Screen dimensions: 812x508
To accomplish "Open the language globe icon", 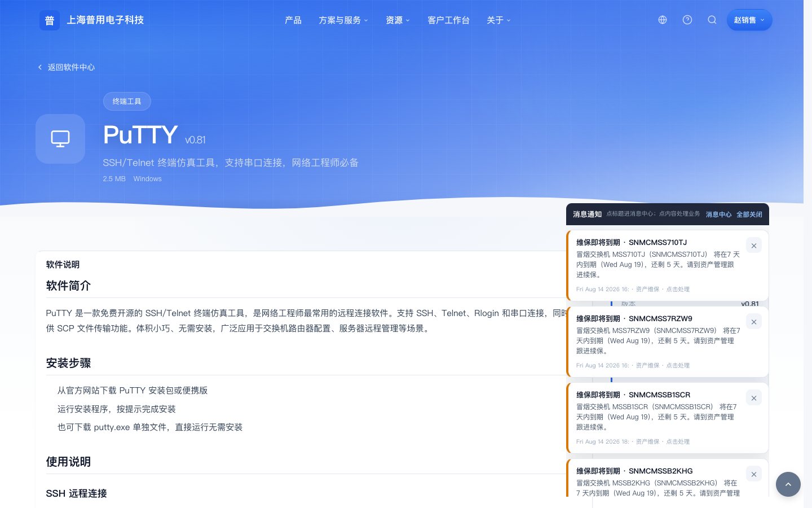I will tap(663, 20).
